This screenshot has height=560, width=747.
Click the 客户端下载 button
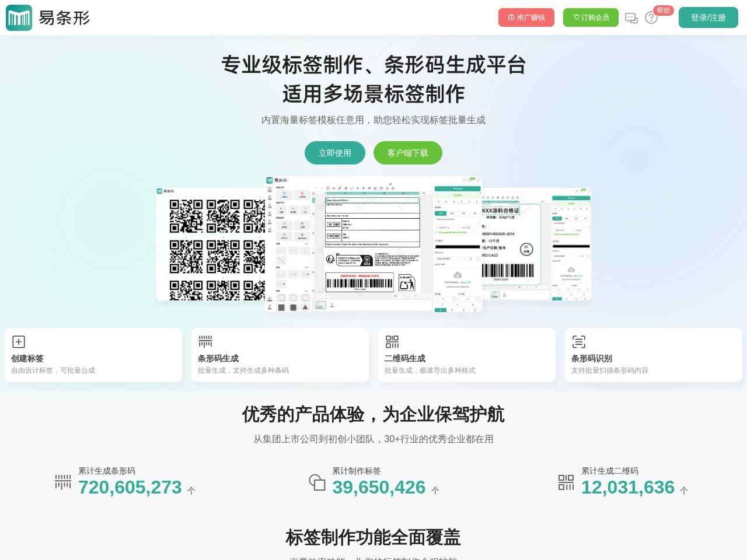pos(408,153)
